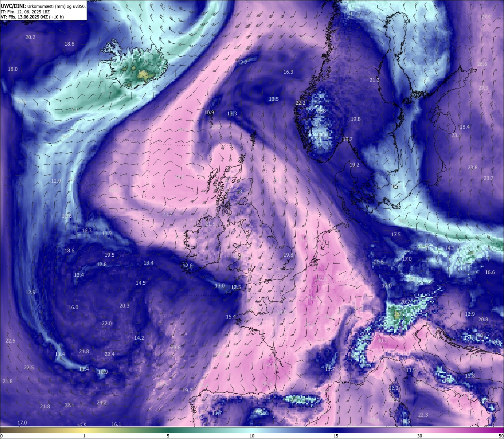The height and width of the screenshot is (439, 504).
Task: Click the map value '18.0'
Action: pyautogui.click(x=13, y=69)
